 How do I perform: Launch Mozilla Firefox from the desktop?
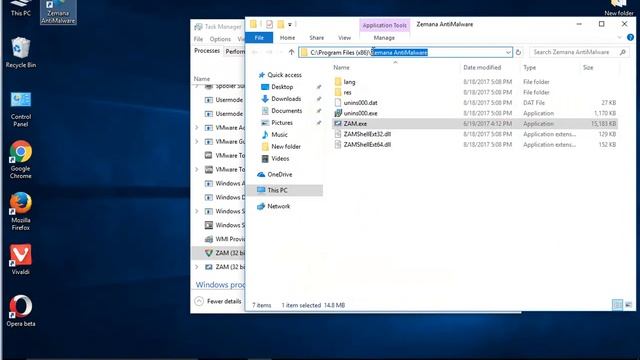[20, 211]
